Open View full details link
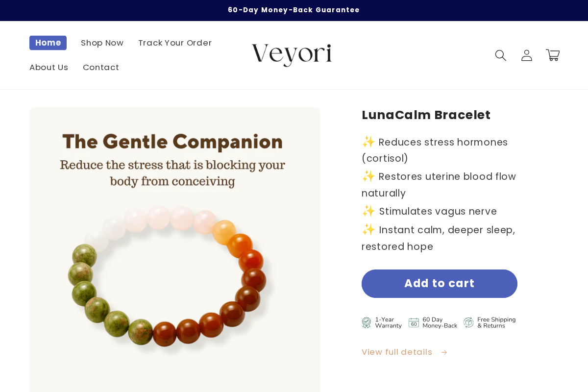 [x=397, y=352]
